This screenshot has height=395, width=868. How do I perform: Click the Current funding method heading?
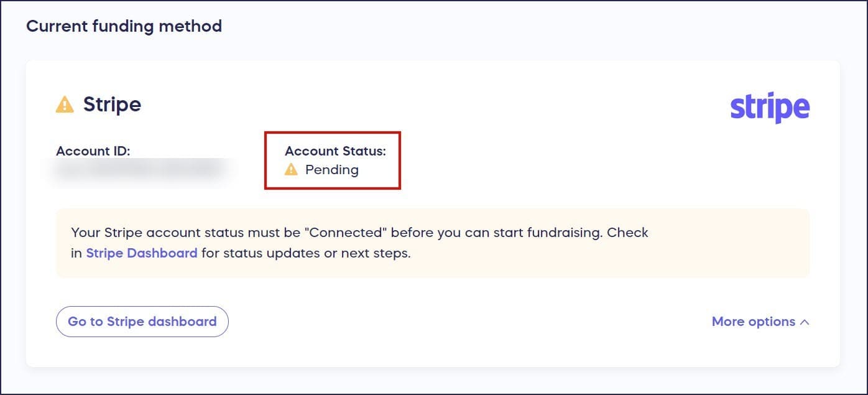[124, 26]
